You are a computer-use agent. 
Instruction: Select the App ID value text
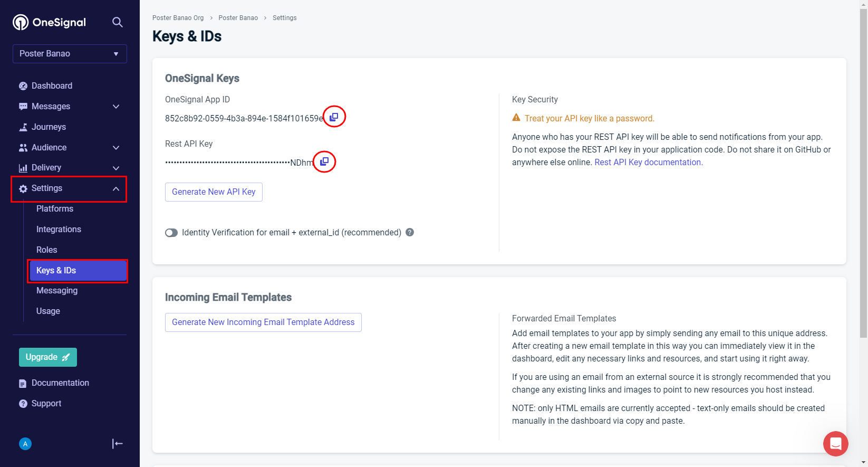click(x=244, y=118)
